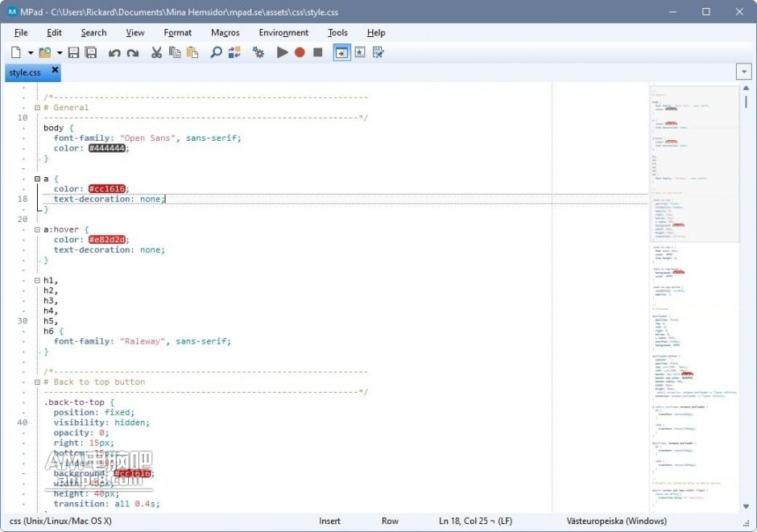
Task: Create a new file with the New icon
Action: pyautogui.click(x=16, y=52)
